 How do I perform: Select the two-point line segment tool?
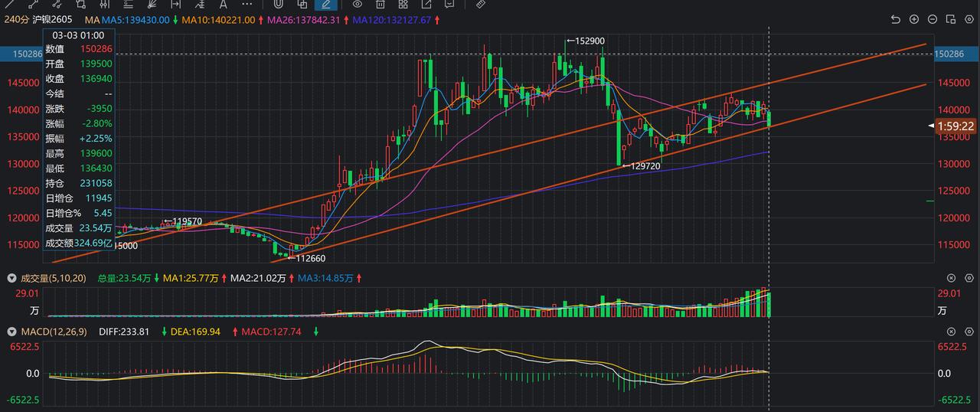click(34, 4)
